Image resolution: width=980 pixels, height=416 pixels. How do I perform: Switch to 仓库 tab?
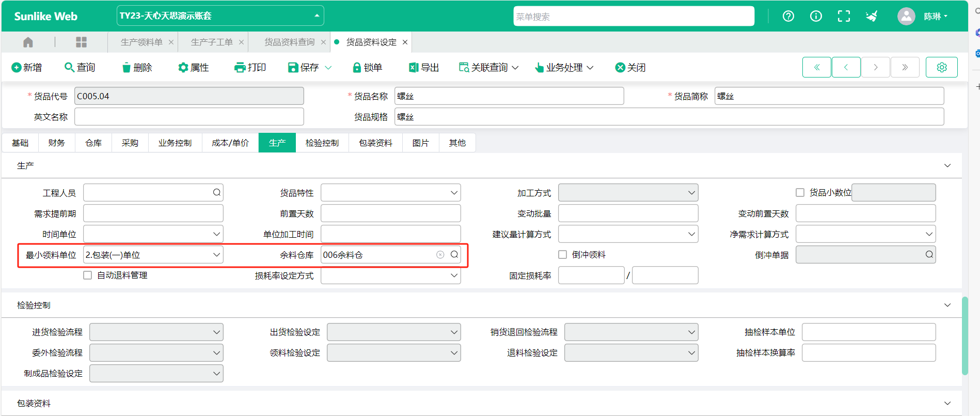coord(93,143)
